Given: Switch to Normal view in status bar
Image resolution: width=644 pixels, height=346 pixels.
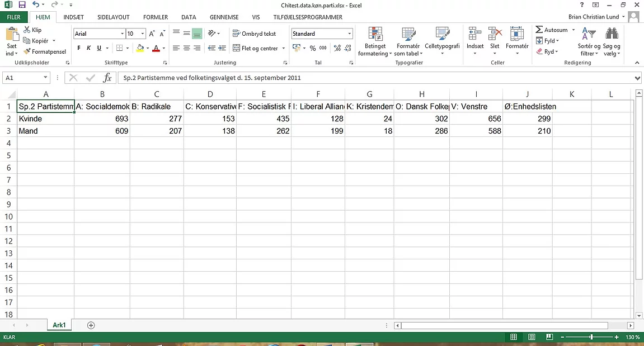Looking at the screenshot, I should (x=514, y=337).
